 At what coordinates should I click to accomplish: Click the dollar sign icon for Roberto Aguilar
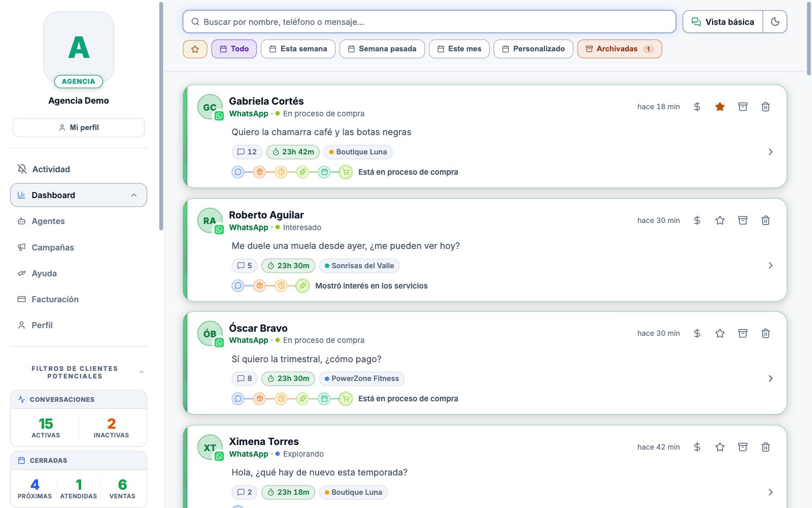pos(697,220)
